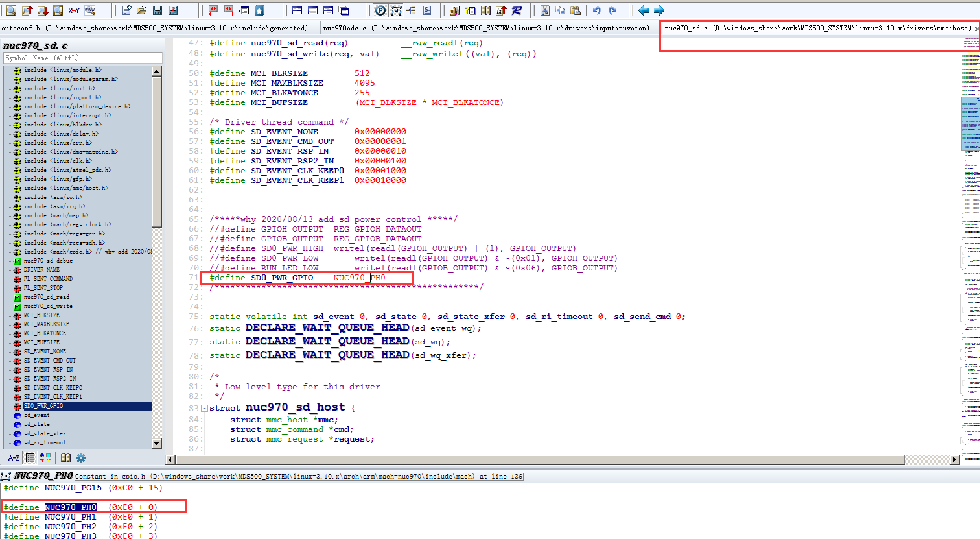Image resolution: width=980 pixels, height=539 pixels.
Task: Switch to the autoconf.h file tab
Action: coord(158,28)
